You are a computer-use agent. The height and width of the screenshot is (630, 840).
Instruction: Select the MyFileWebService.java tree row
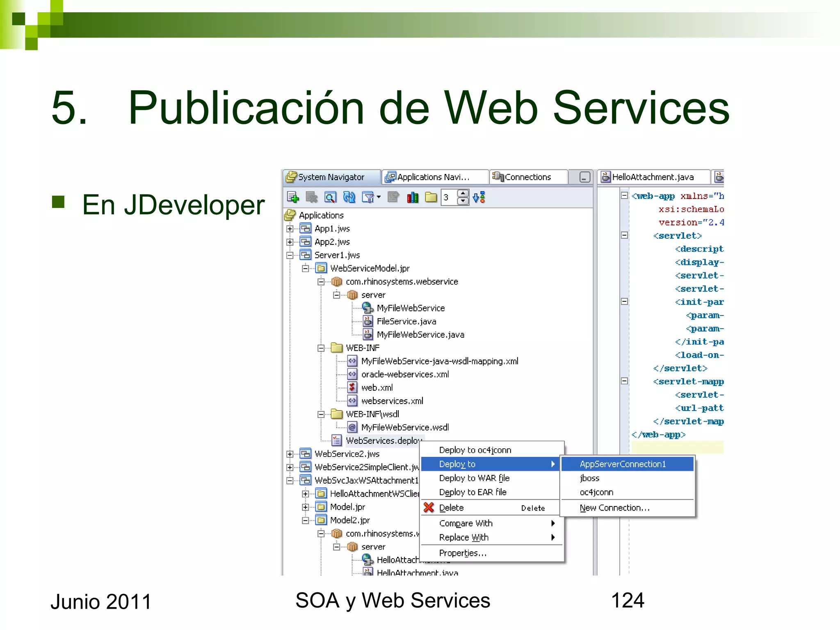[x=414, y=335]
